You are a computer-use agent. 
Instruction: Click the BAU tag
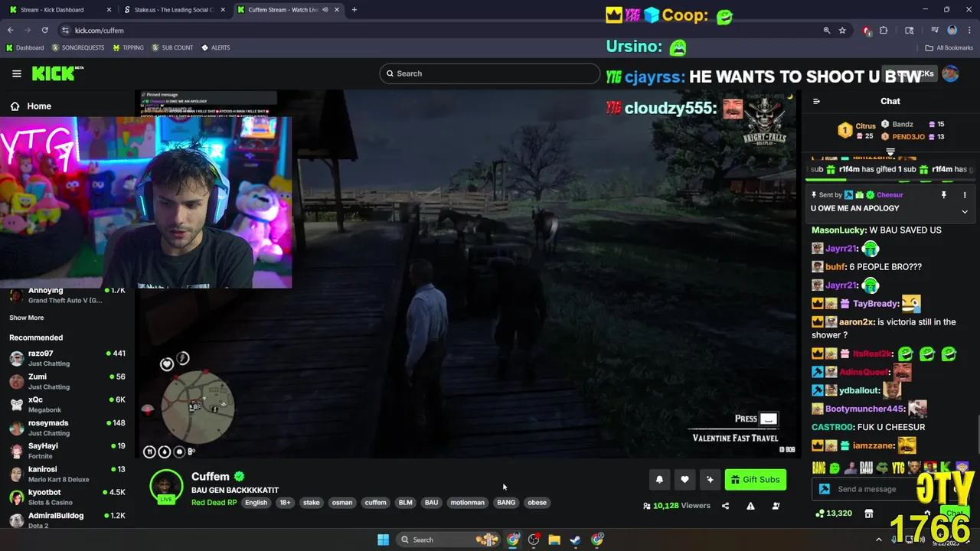(x=431, y=503)
